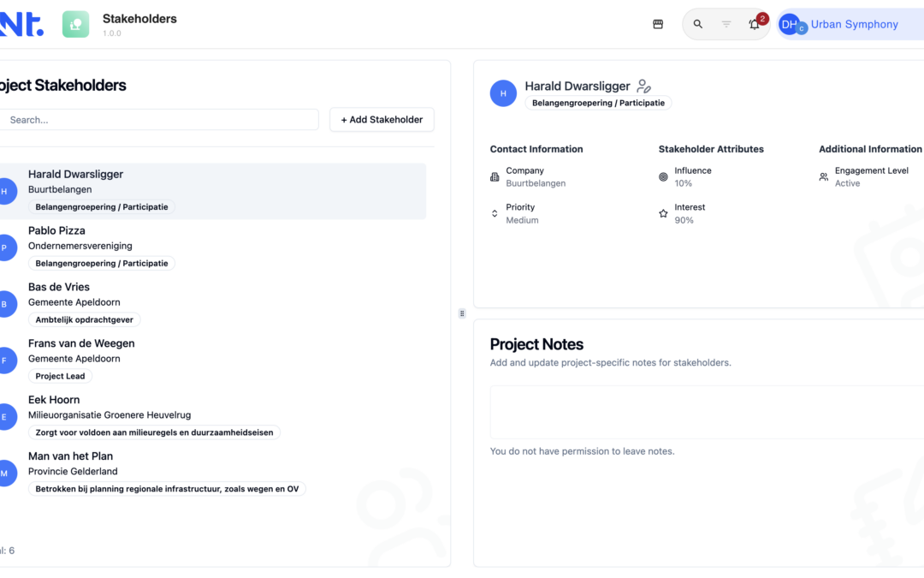Click the Priority up-down arrows icon
924x578 pixels.
click(x=495, y=213)
